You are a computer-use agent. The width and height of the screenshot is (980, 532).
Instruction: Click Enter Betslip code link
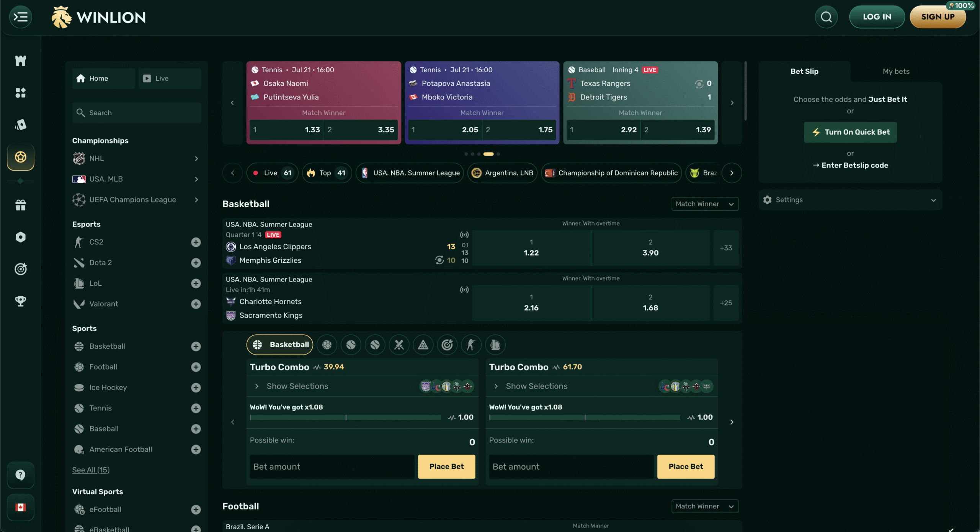click(x=850, y=165)
